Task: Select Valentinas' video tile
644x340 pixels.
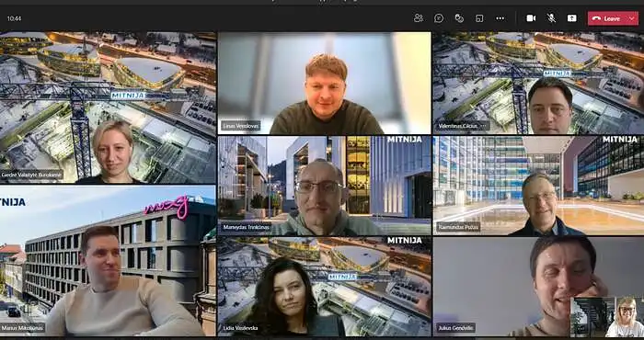Action: click(x=538, y=84)
